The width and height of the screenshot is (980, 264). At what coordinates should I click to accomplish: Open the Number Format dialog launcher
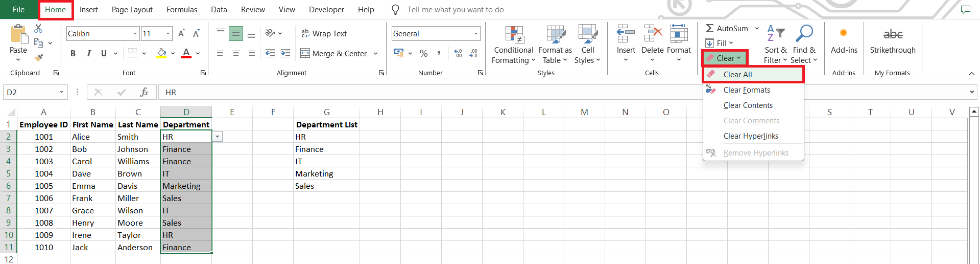(x=481, y=73)
